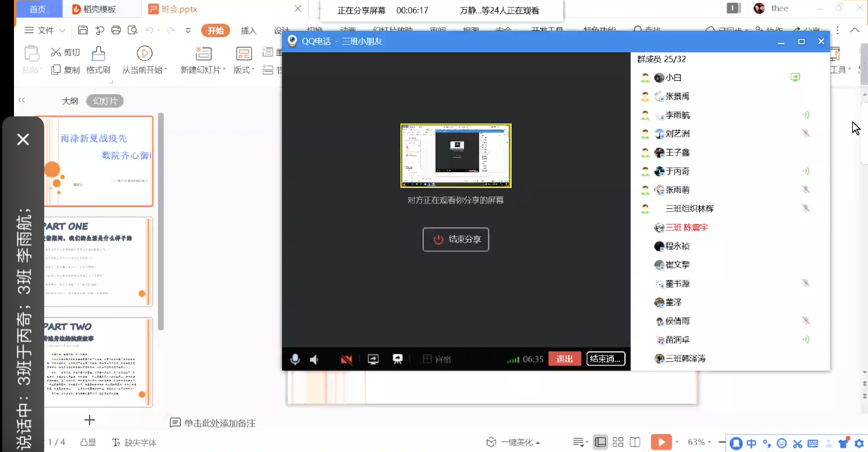868x452 pixels.
Task: Mute the microphone in QQ call
Action: click(295, 360)
